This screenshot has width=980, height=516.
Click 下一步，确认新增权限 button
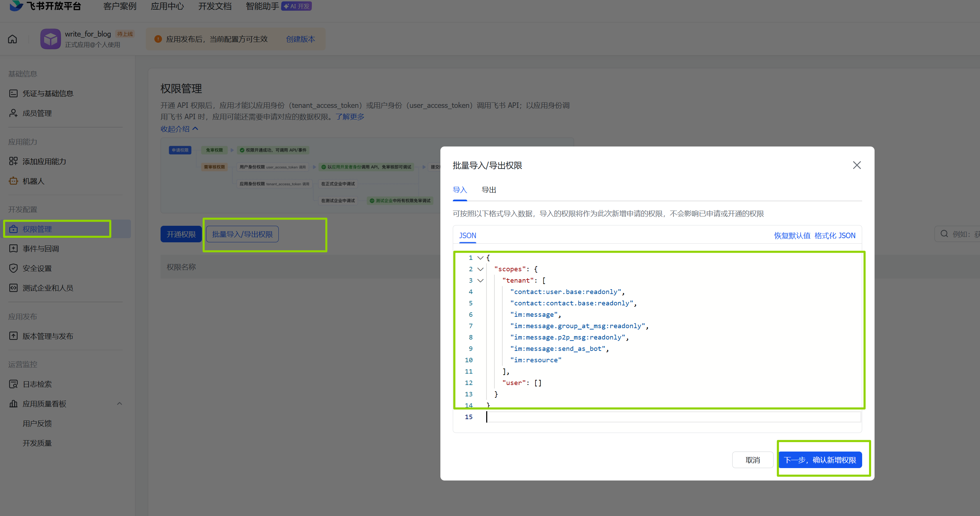point(820,460)
